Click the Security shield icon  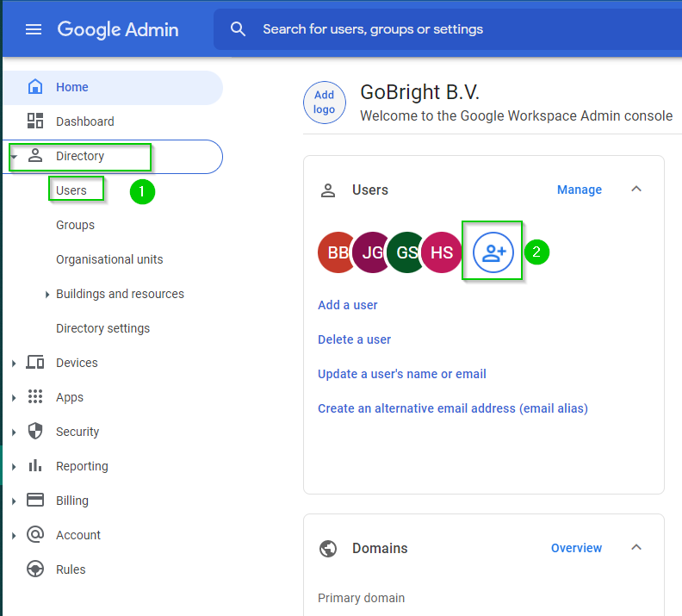click(35, 431)
